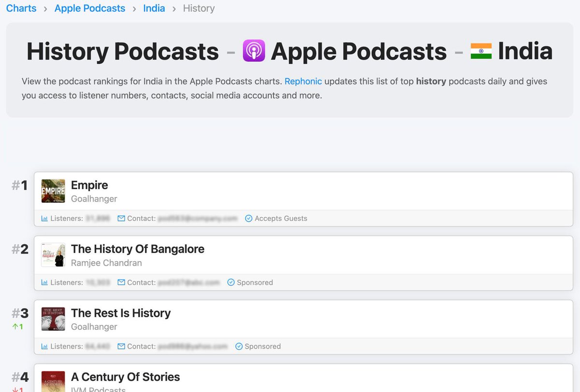Click listeners chart icon in History Of Bangalore row
The image size is (580, 392).
(x=44, y=282)
